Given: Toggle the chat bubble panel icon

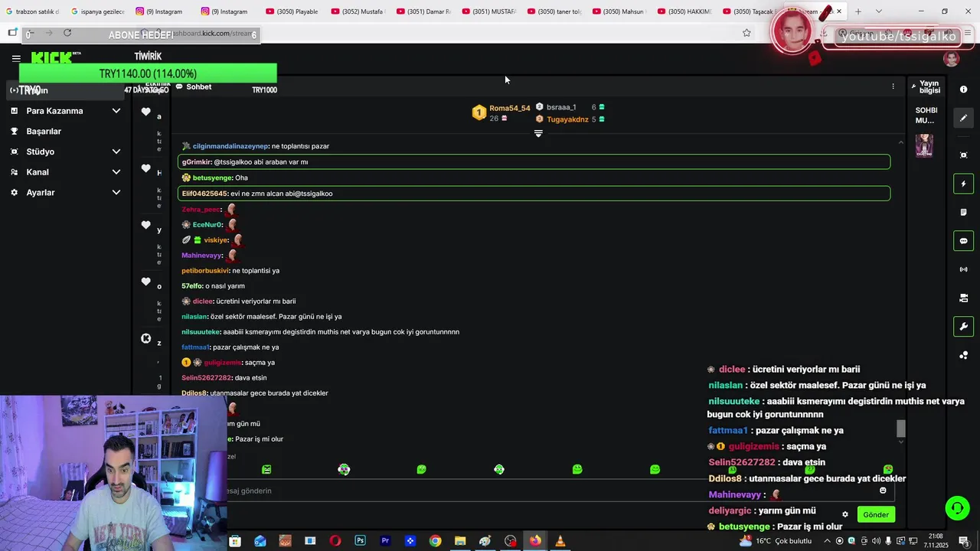Looking at the screenshot, I should point(963,241).
